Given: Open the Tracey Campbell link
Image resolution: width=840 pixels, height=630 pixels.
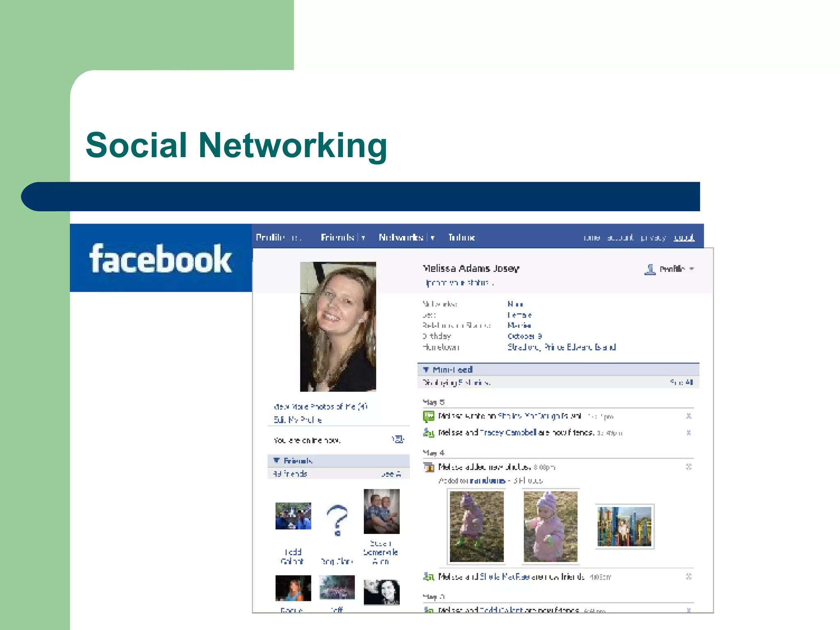Looking at the screenshot, I should pyautogui.click(x=508, y=432).
